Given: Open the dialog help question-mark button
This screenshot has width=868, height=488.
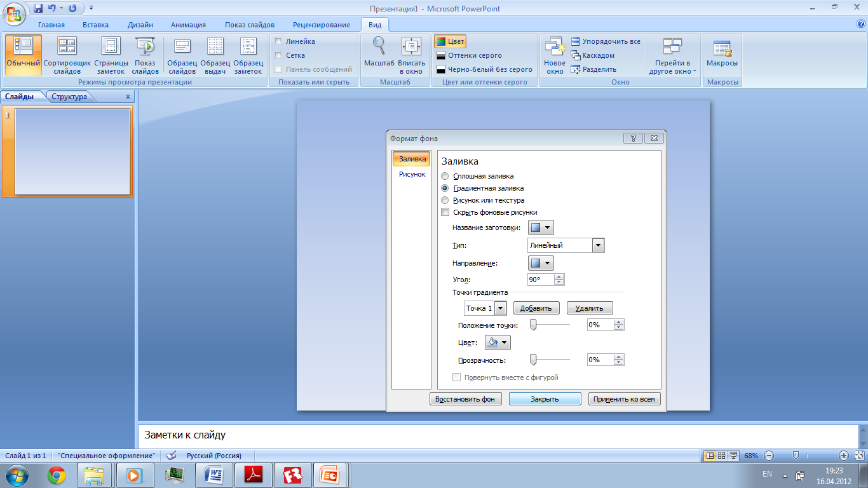Looking at the screenshot, I should [633, 138].
